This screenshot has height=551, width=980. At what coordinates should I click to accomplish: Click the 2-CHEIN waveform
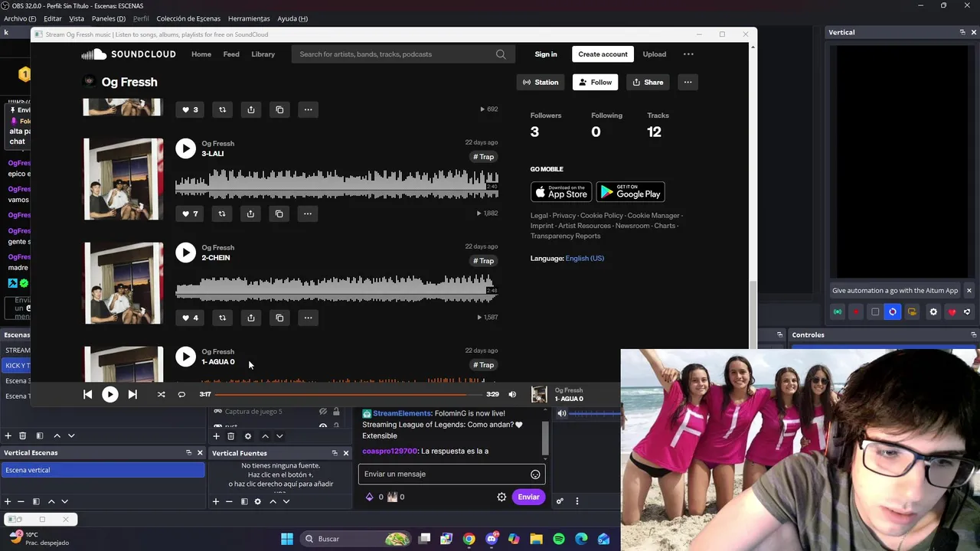[337, 289]
